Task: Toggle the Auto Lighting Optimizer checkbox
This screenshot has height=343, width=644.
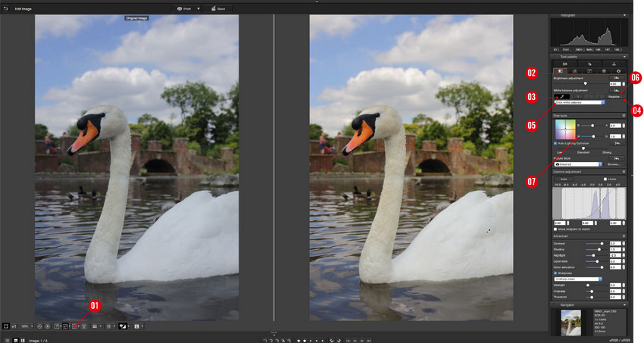Action: point(555,144)
